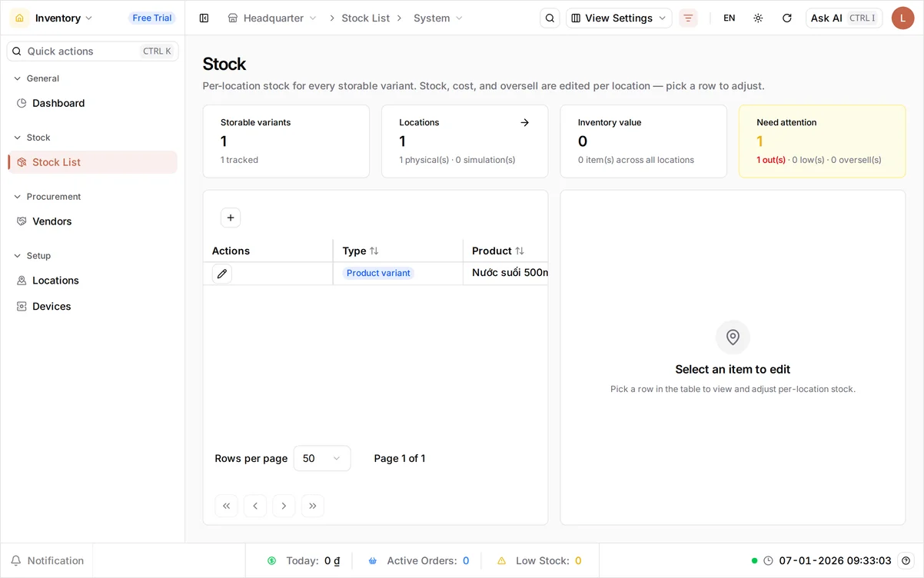
Task: Click the clock icon beside the date
Action: [x=768, y=560]
